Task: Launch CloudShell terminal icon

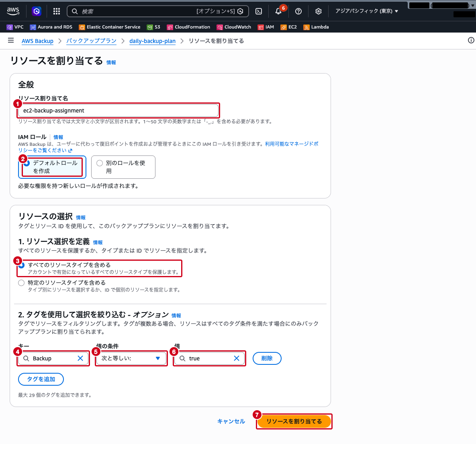Action: [259, 11]
